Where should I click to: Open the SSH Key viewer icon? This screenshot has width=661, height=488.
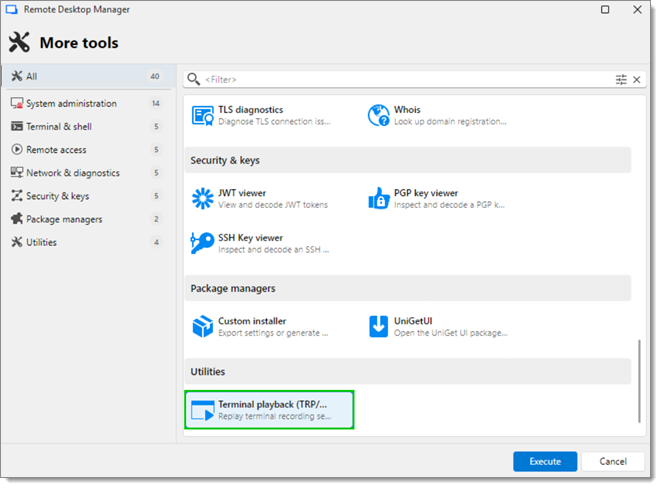[x=203, y=243]
